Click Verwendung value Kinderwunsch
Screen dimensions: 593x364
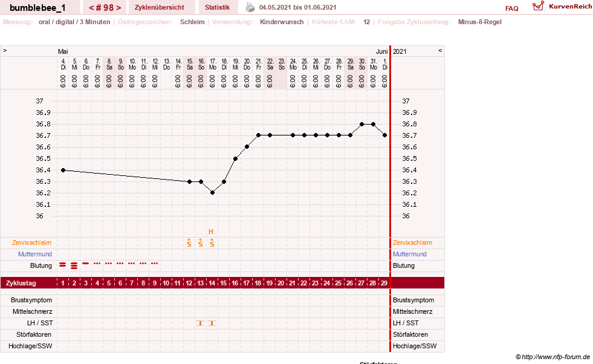pos(282,22)
